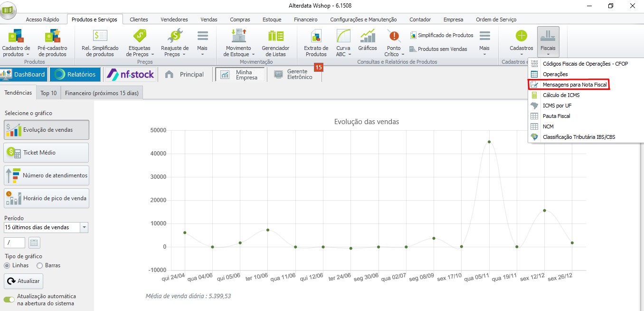Open Movimento de Estoque icon
Image resolution: width=644 pixels, height=311 pixels.
click(x=238, y=43)
